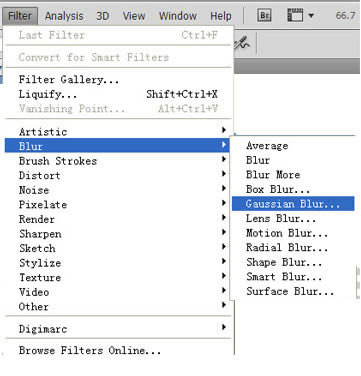Open the Analysis menu
The height and width of the screenshot is (376, 361).
click(x=64, y=16)
